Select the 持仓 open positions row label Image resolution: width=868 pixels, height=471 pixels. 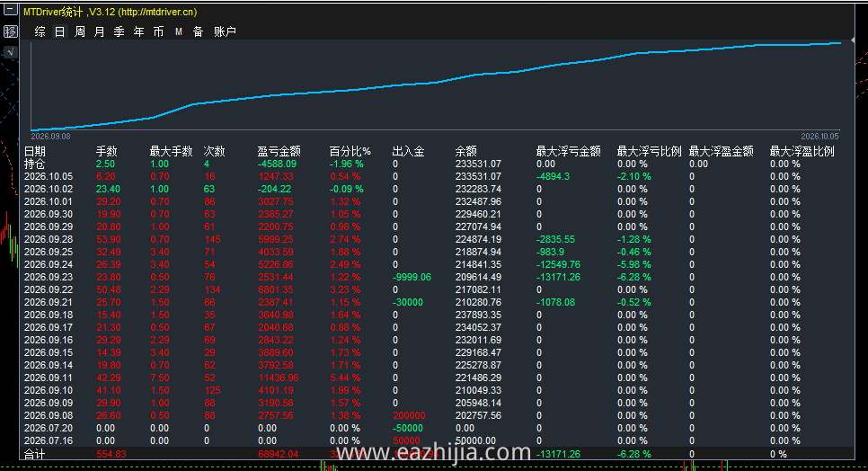pos(34,164)
